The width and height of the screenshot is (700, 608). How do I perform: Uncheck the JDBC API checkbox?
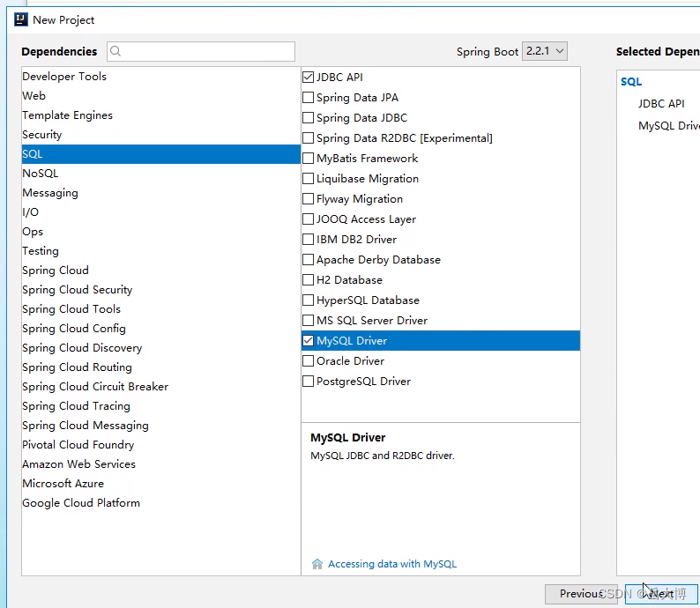point(308,78)
